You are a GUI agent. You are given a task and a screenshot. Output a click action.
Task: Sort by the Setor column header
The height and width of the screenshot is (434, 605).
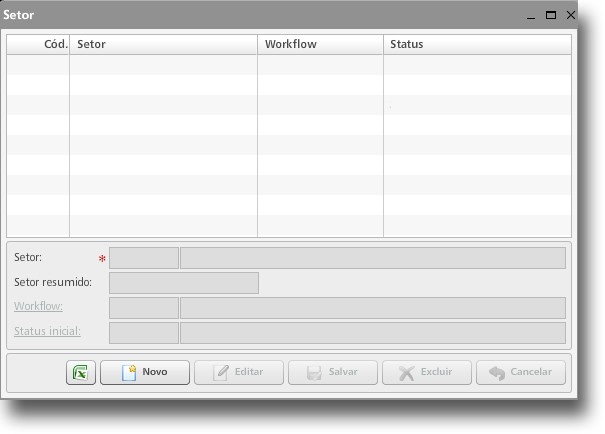pyautogui.click(x=163, y=44)
